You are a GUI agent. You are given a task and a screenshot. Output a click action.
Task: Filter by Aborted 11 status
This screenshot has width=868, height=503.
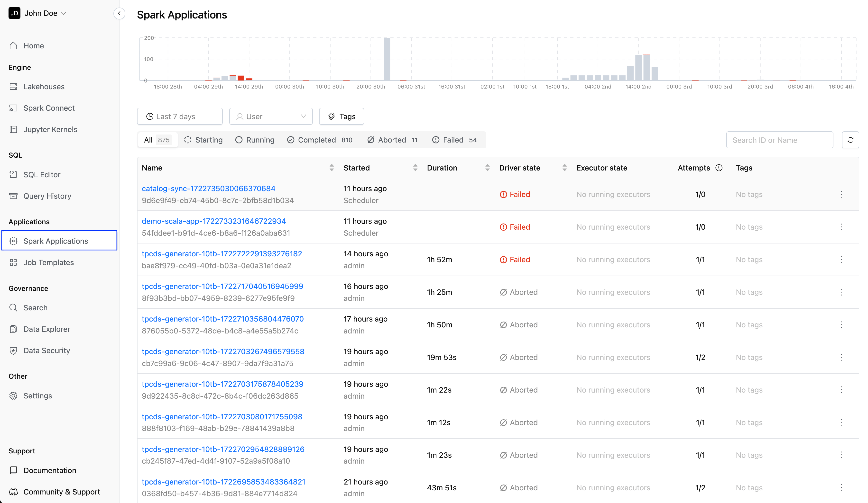click(392, 140)
